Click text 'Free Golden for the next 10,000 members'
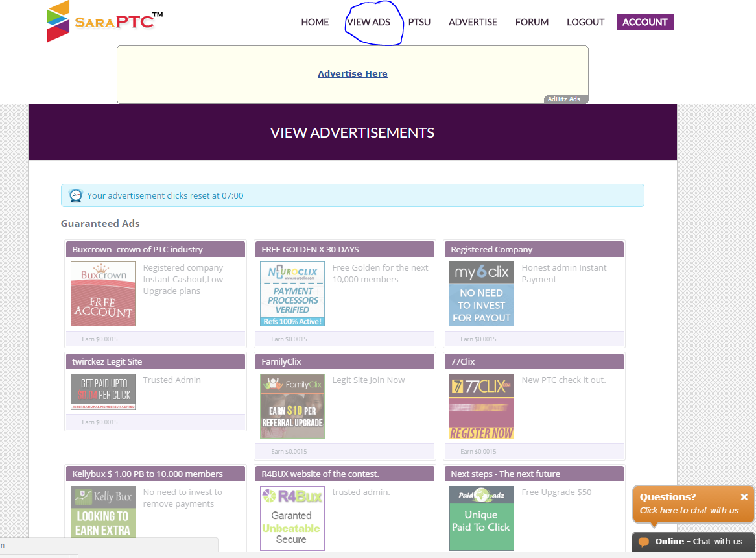The height and width of the screenshot is (558, 756). (x=380, y=273)
